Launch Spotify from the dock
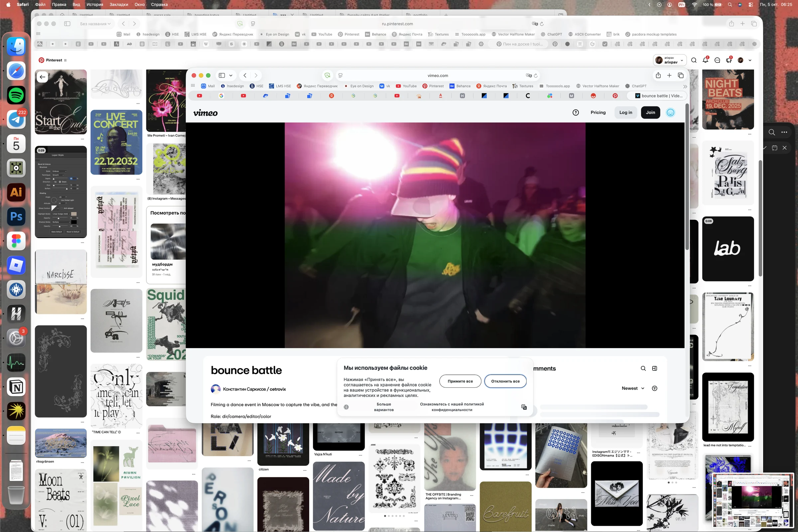Screen dimensions: 798x532 click(16, 95)
